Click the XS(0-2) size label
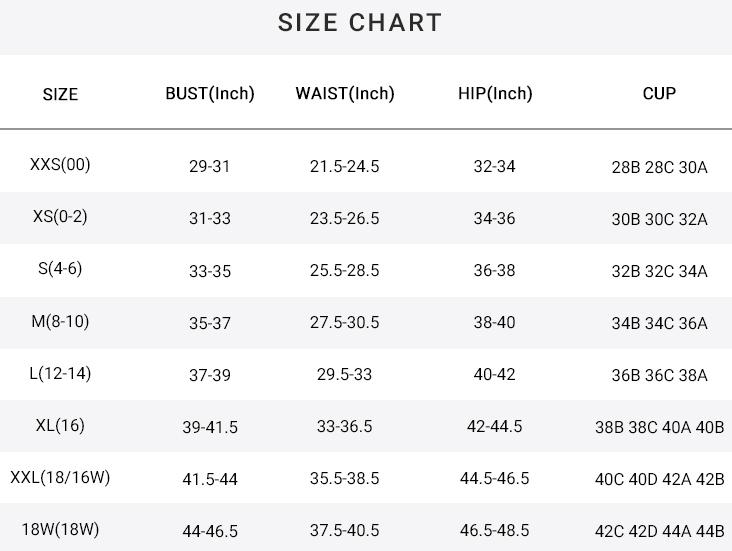The image size is (732, 551). 60,217
